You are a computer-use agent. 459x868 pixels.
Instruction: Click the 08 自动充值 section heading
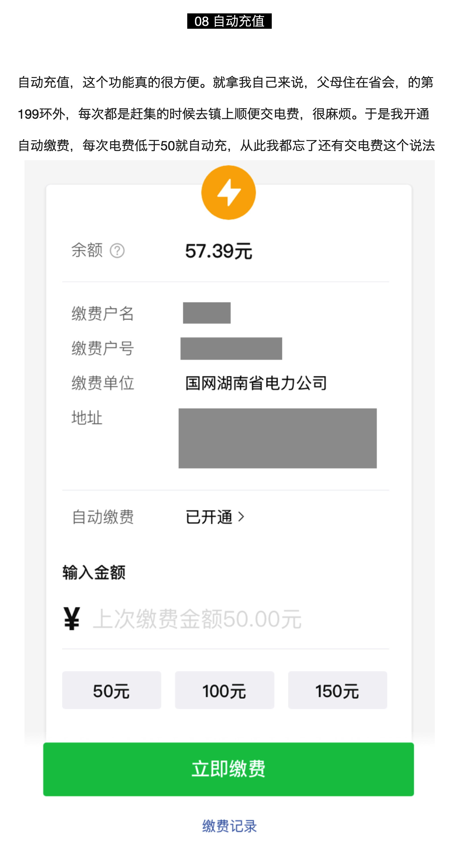(x=229, y=21)
